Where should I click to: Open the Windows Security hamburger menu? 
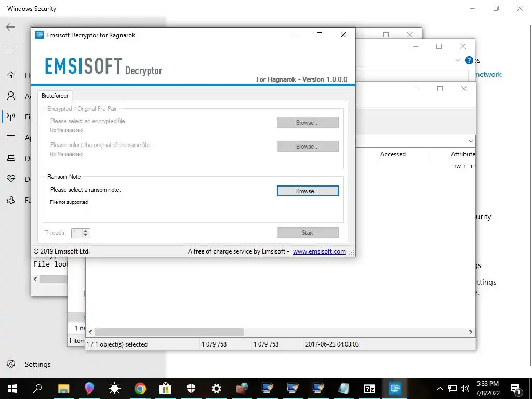pos(10,50)
